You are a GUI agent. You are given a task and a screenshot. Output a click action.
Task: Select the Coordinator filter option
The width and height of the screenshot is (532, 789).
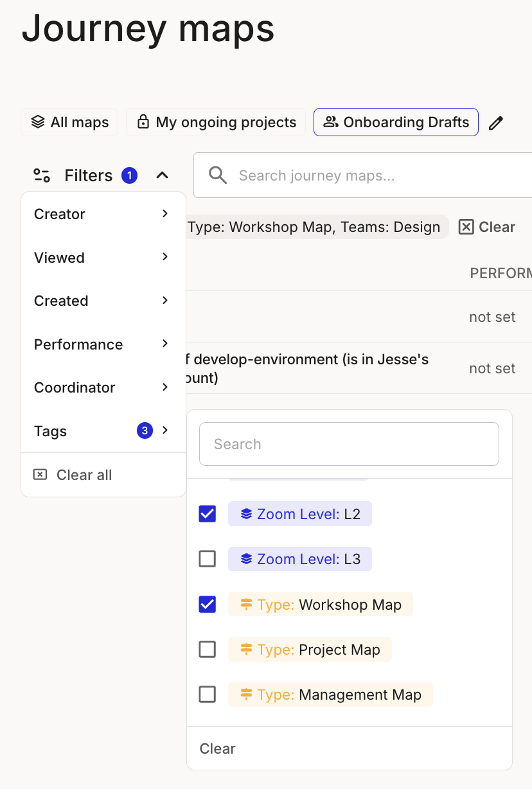[x=103, y=387]
